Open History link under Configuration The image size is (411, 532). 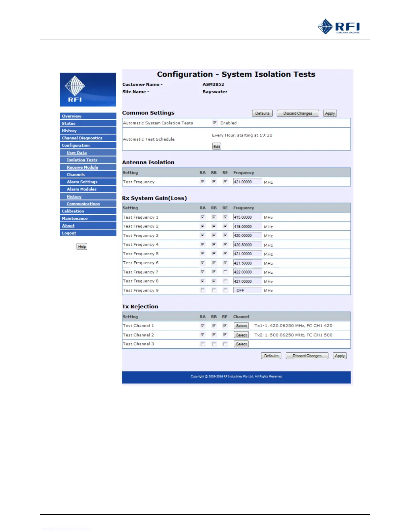[x=74, y=196]
